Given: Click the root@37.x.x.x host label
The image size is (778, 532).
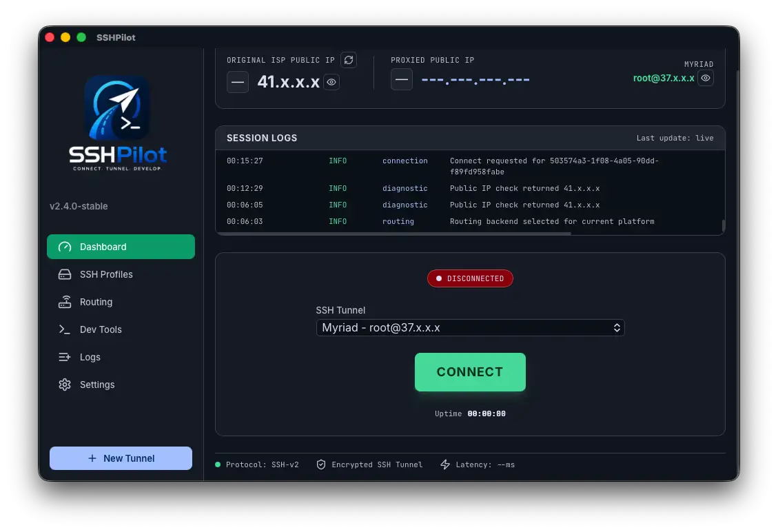Looking at the screenshot, I should point(664,78).
